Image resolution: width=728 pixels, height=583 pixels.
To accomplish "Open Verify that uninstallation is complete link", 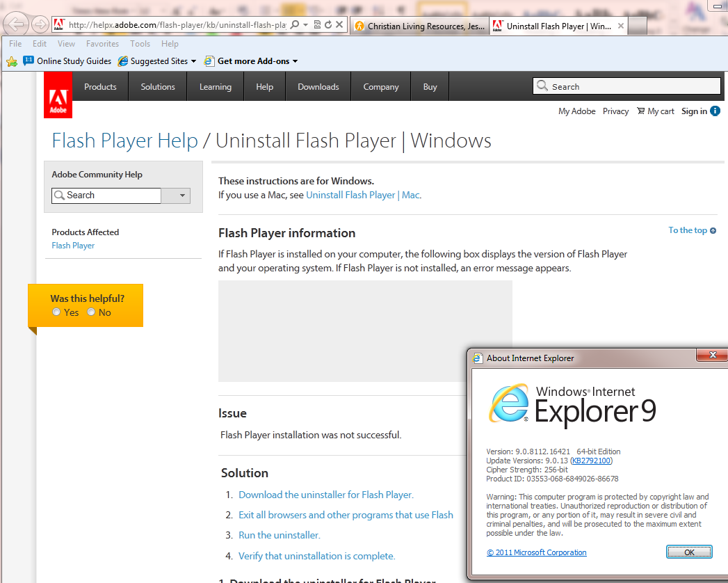I will [x=316, y=556].
